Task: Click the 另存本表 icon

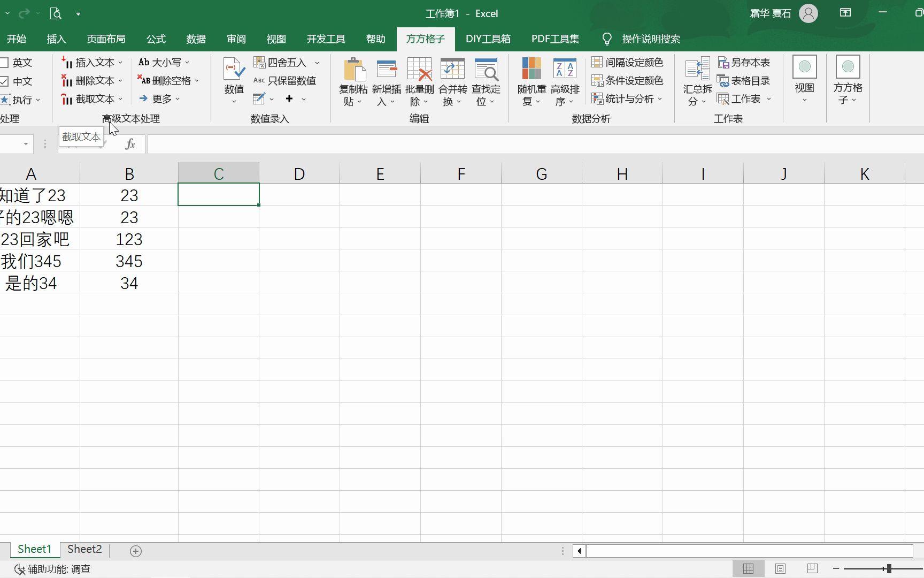Action: [744, 63]
